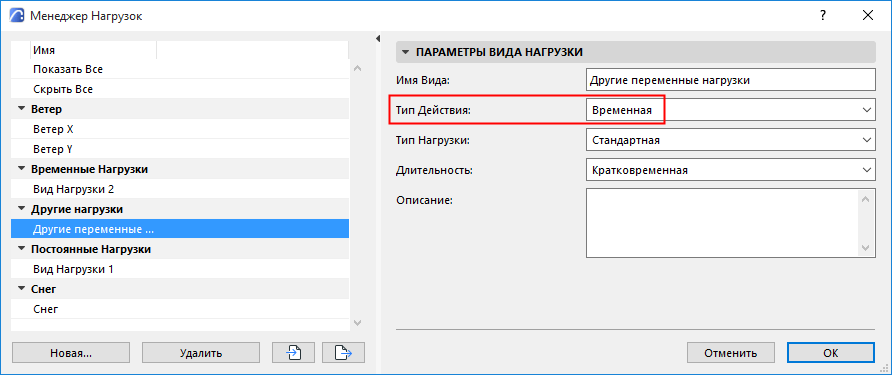Screen dimensions: 892x375
Task: Select the Ветер X load case
Action: pyautogui.click(x=180, y=129)
